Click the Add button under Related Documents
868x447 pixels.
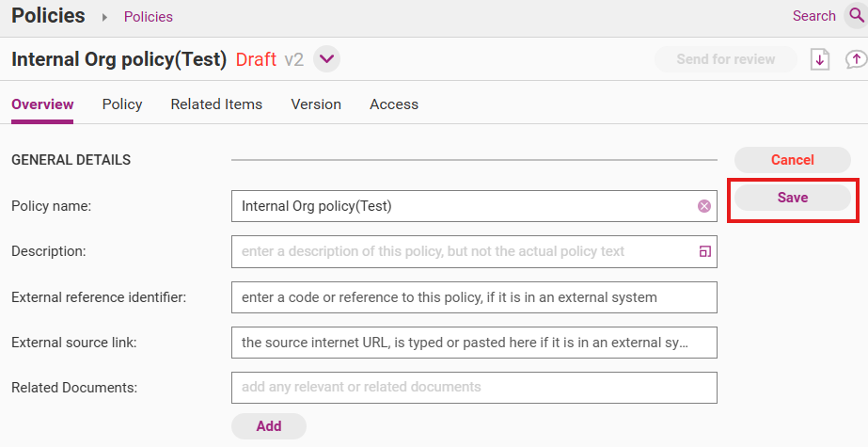coord(269,426)
